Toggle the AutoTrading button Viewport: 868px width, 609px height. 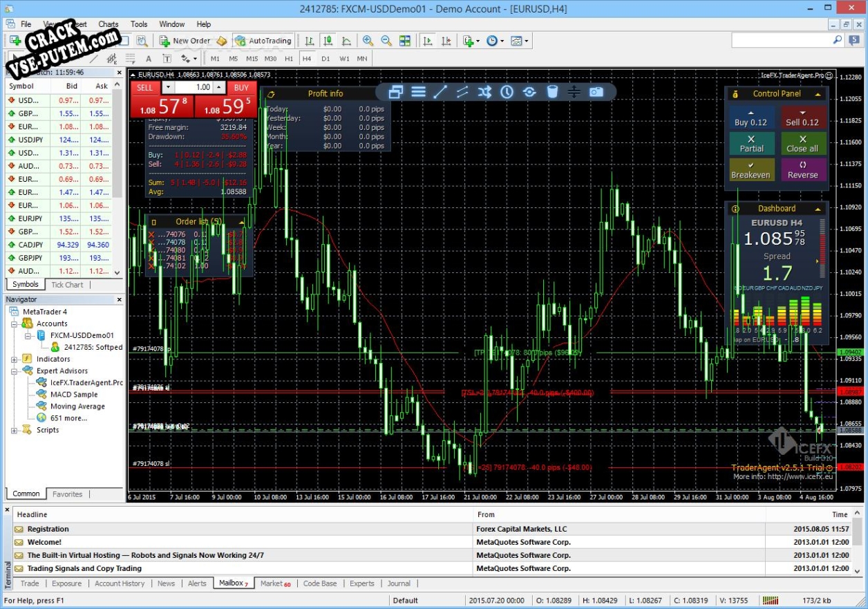pyautogui.click(x=263, y=41)
